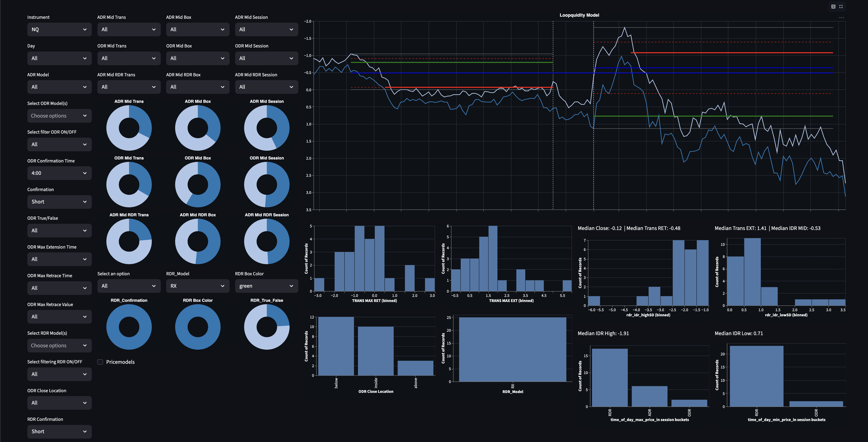Open the ODR True/False dropdown
This screenshot has width=868, height=442.
[x=59, y=230]
